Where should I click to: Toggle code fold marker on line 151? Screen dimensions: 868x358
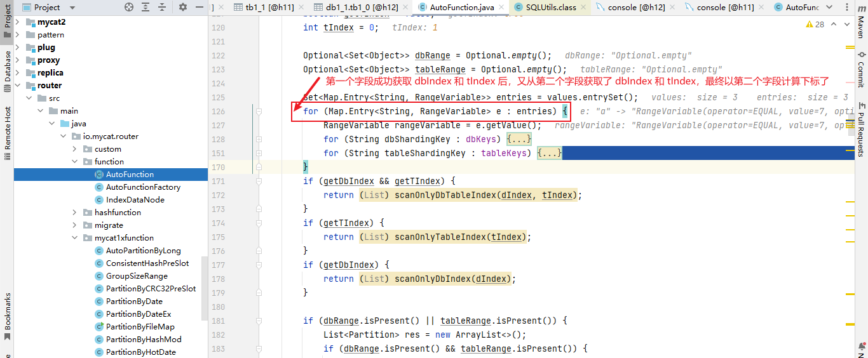(259, 154)
